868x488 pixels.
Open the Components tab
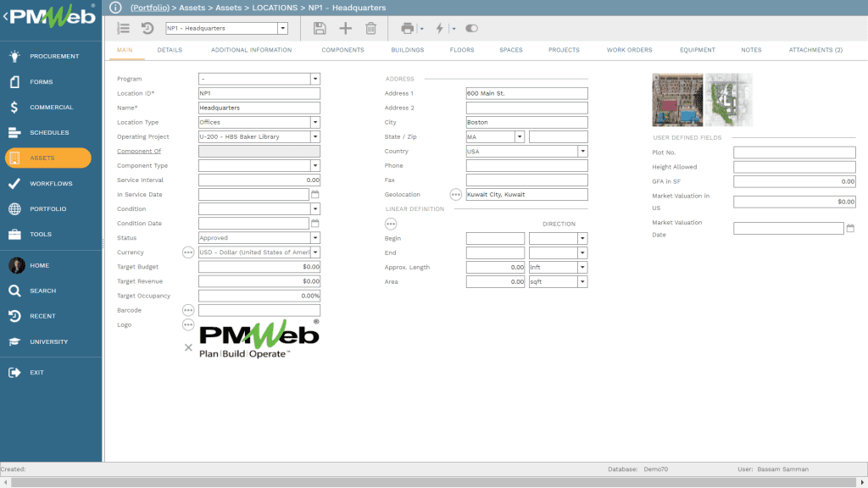pyautogui.click(x=342, y=50)
